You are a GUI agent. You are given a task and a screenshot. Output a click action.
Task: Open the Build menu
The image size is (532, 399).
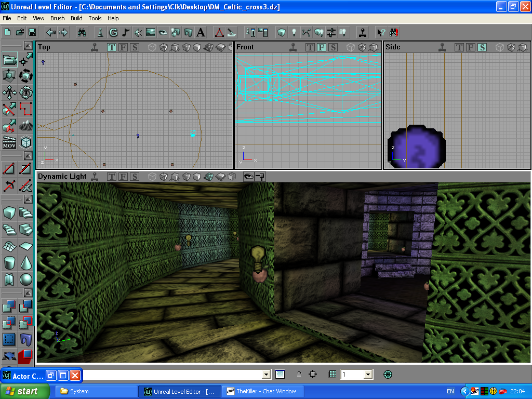click(76, 18)
